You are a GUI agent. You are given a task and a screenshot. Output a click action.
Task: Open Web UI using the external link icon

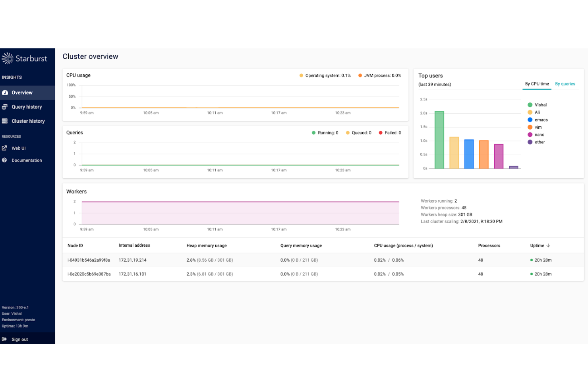click(4, 148)
